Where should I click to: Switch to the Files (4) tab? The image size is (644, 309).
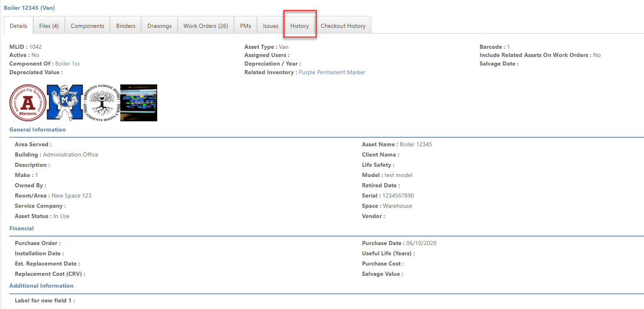point(49,25)
